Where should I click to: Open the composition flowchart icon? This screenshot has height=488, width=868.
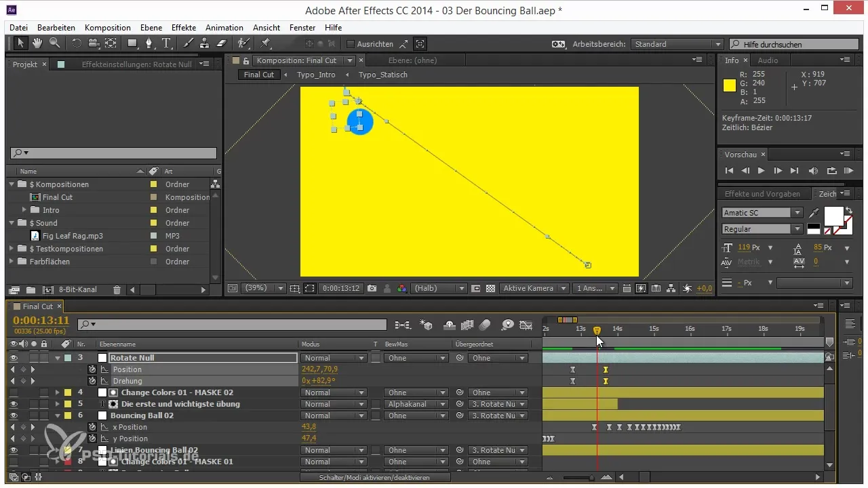click(x=671, y=288)
